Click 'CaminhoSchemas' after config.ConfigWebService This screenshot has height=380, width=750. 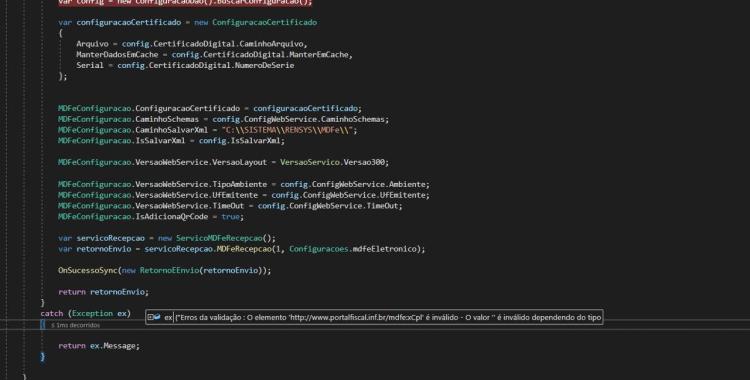point(353,119)
